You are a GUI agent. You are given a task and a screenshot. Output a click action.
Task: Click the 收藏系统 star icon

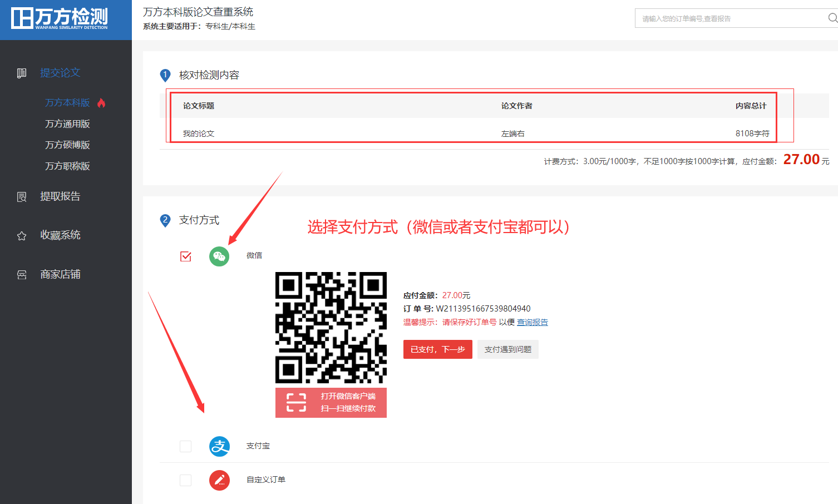[22, 236]
